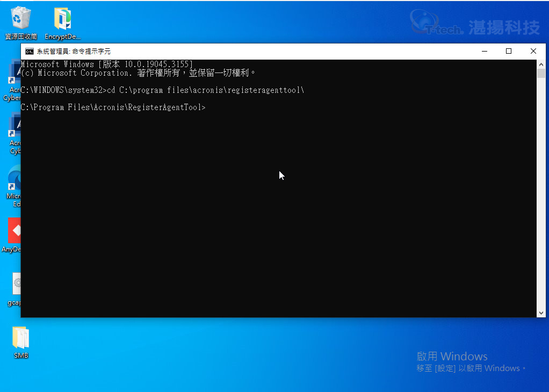Click the 'cd C:\program files\acronis' command line
The width and height of the screenshot is (549, 392).
[162, 90]
